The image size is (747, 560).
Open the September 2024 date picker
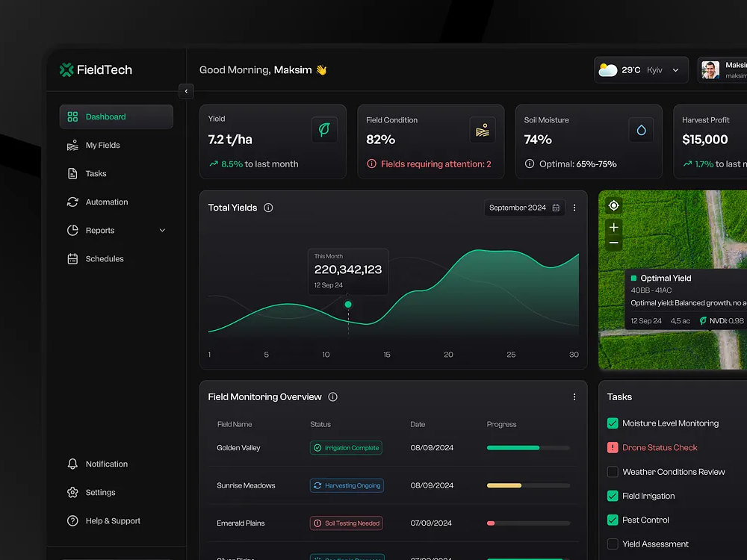[524, 208]
